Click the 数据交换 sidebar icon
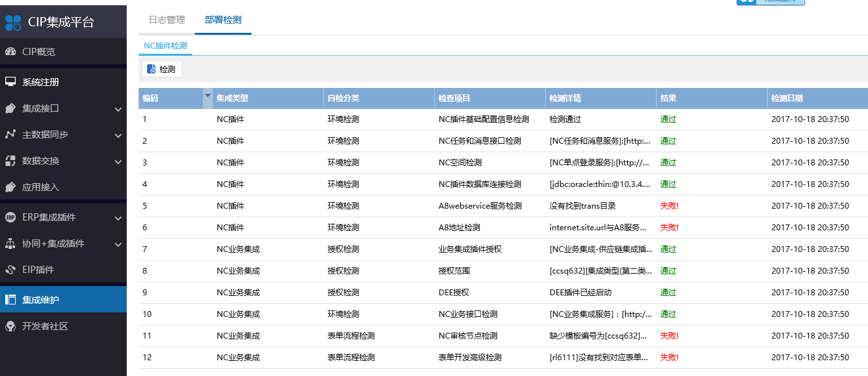Image resolution: width=868 pixels, height=376 pixels. [x=11, y=161]
